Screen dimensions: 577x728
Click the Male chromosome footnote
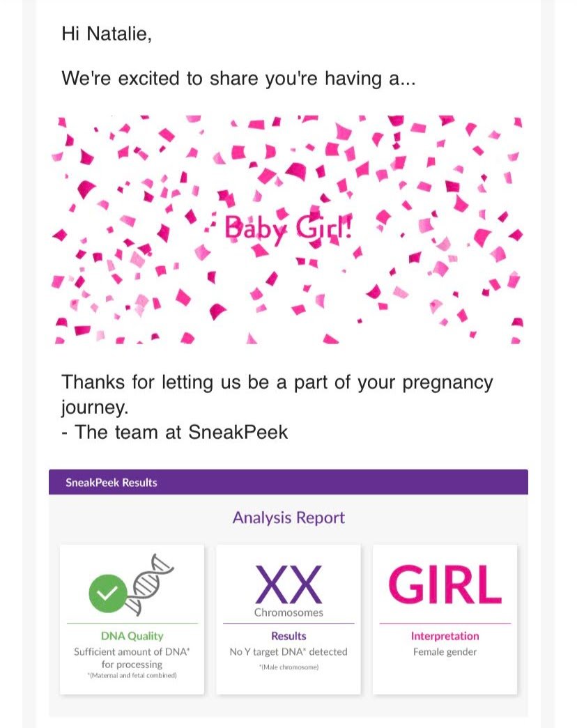pyautogui.click(x=288, y=667)
